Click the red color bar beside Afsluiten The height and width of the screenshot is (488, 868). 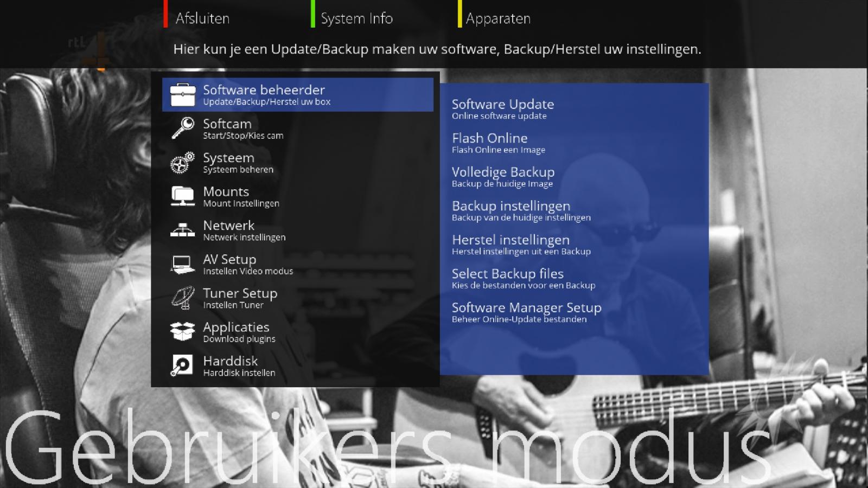pyautogui.click(x=165, y=14)
